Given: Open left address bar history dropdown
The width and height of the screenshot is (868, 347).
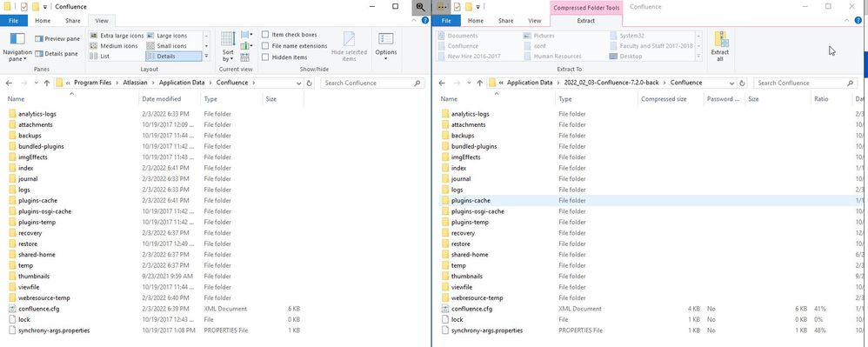Looking at the screenshot, I should pyautogui.click(x=299, y=83).
